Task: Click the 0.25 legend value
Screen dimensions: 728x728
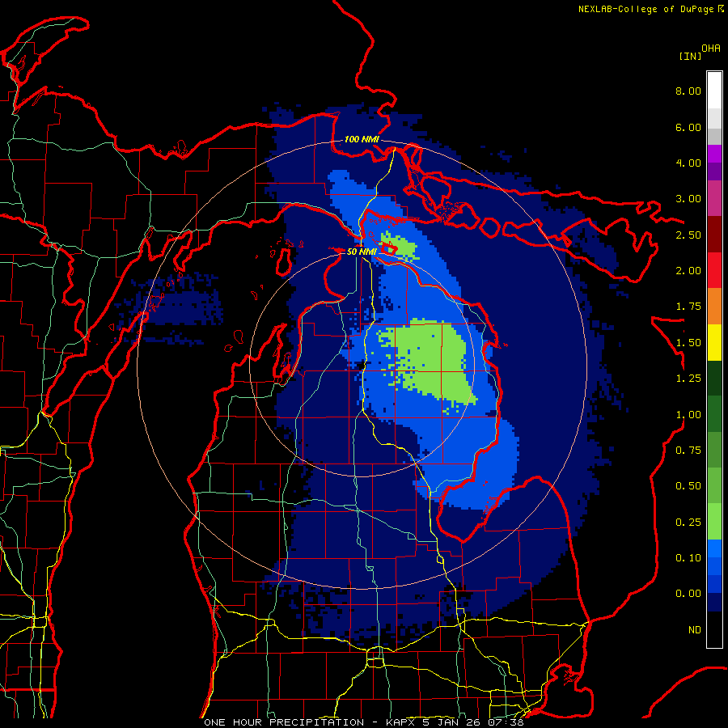Action: (x=688, y=523)
